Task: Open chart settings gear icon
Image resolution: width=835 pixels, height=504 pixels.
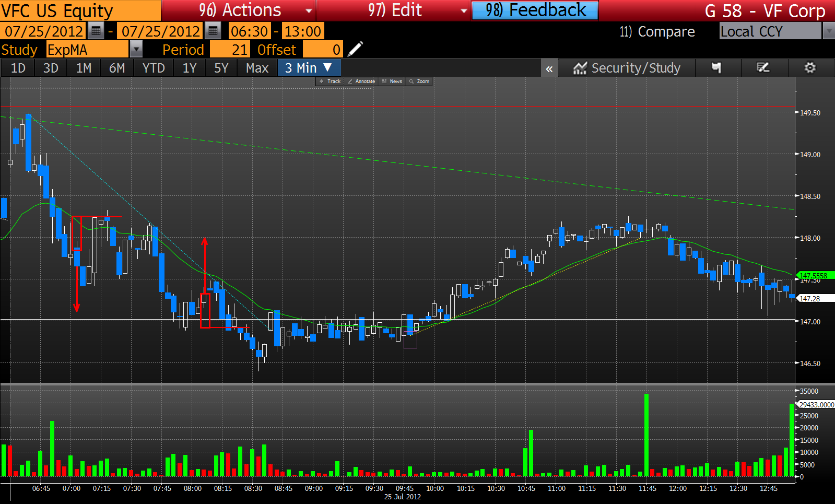Action: click(x=810, y=68)
